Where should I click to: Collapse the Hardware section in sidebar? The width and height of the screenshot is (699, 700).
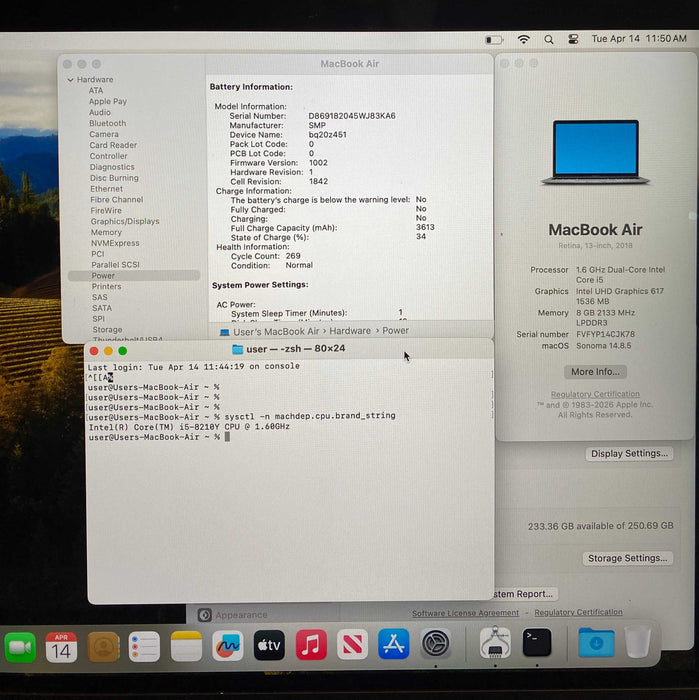click(x=70, y=80)
